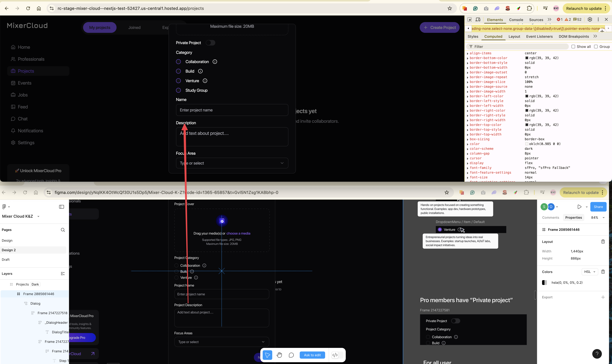Click hsla color swatch in Colors

click(544, 283)
